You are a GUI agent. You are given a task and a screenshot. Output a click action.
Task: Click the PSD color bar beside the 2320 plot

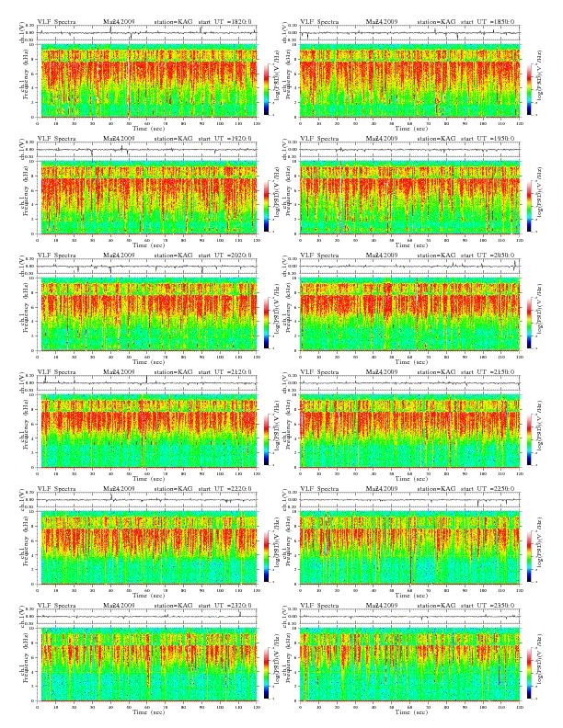[266, 673]
